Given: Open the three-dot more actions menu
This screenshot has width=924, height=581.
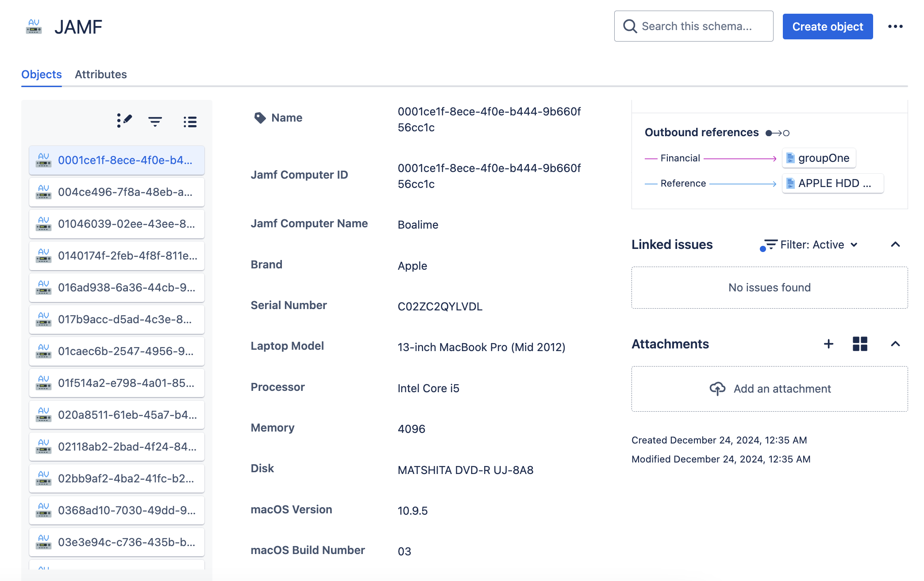Looking at the screenshot, I should point(895,27).
